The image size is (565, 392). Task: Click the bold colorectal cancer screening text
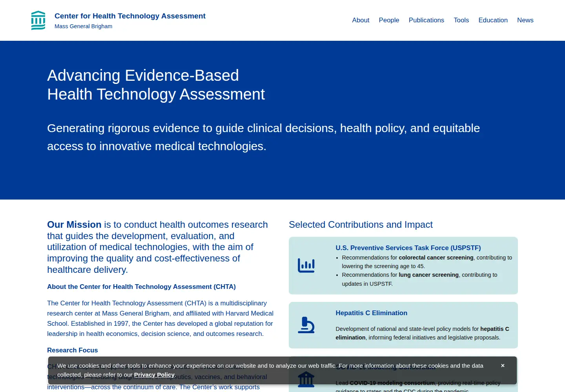click(436, 258)
